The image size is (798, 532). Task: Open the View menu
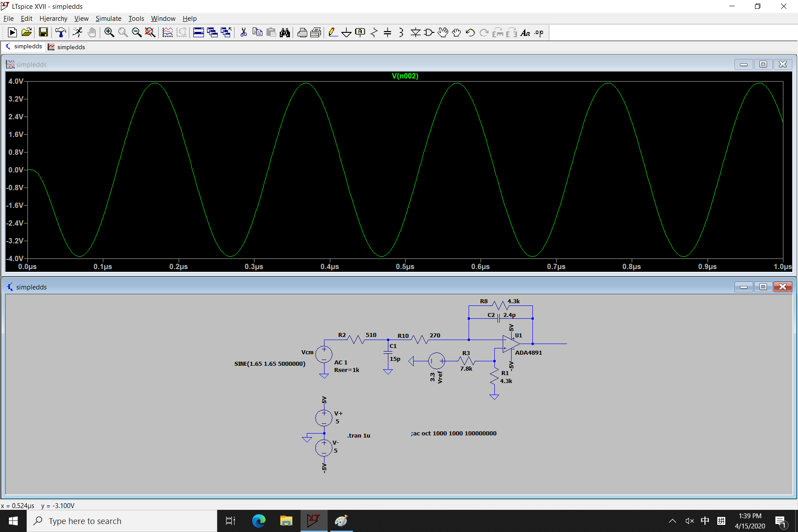[81, 18]
